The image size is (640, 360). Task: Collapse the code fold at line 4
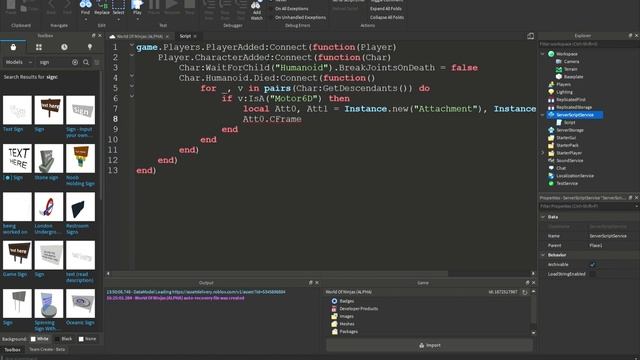[x=132, y=76]
